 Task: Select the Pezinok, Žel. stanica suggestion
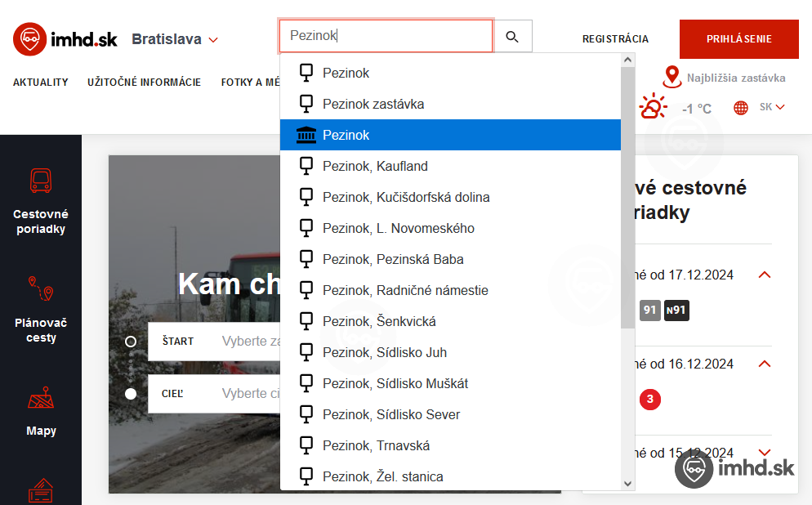[382, 476]
